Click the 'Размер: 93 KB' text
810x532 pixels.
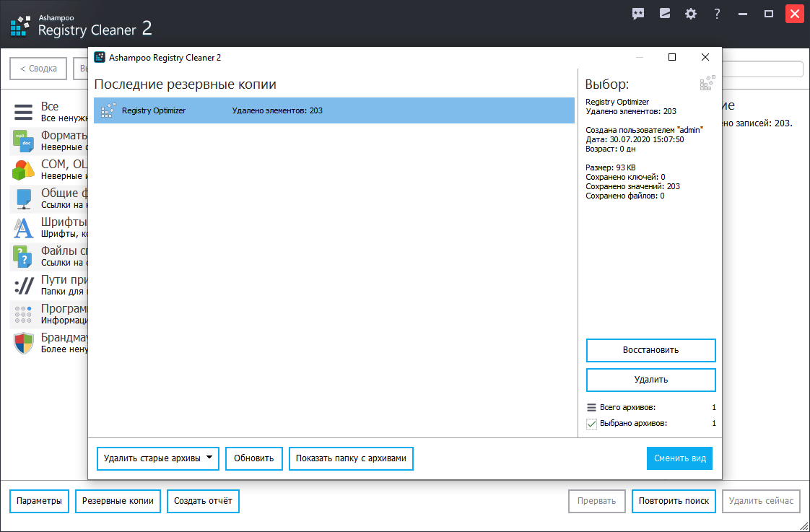(611, 168)
